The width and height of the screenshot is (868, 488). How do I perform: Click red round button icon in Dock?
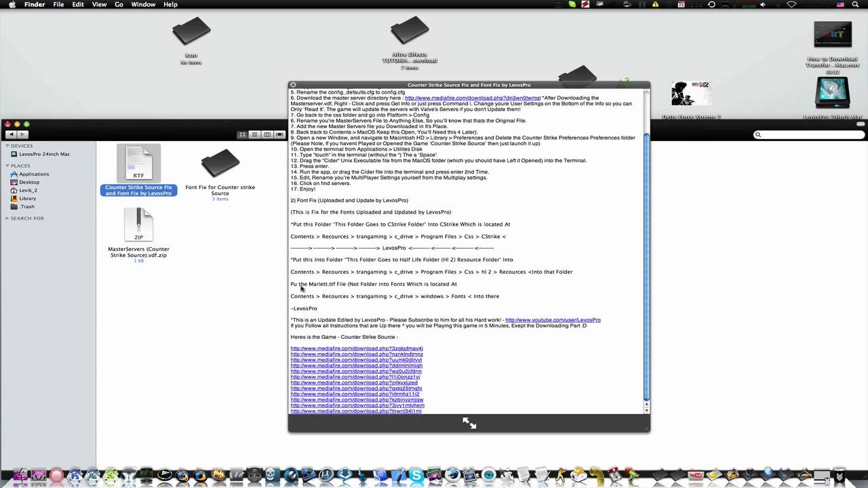click(56, 476)
